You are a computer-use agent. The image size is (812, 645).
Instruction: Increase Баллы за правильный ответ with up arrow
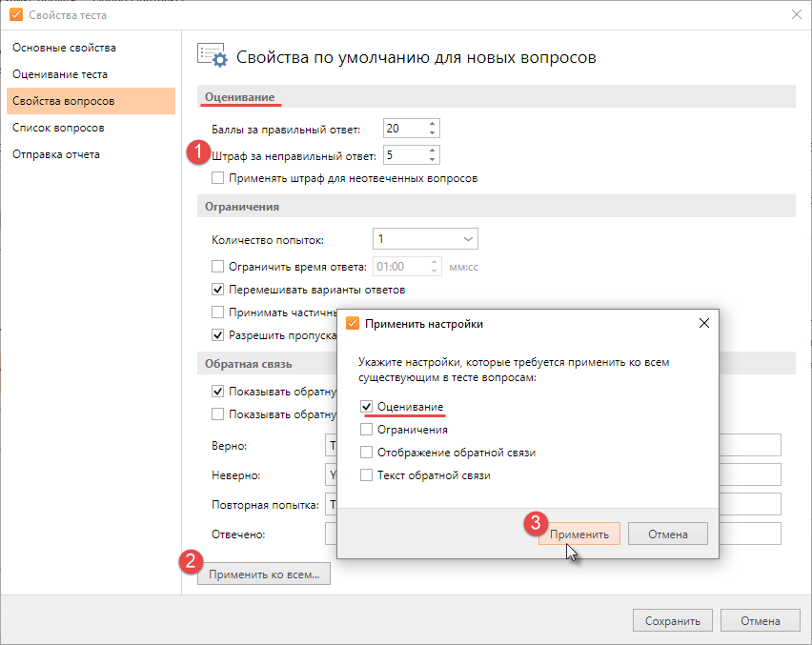coord(432,124)
